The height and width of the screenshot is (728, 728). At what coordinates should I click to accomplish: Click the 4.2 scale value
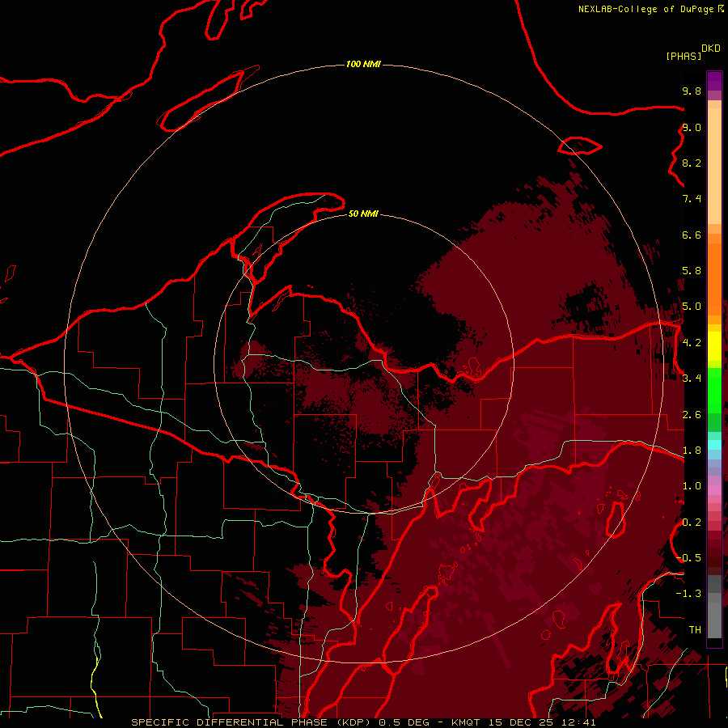point(692,343)
